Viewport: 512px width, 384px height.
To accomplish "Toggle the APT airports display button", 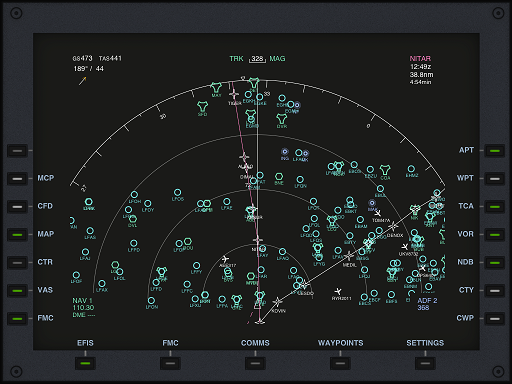I will (x=495, y=151).
